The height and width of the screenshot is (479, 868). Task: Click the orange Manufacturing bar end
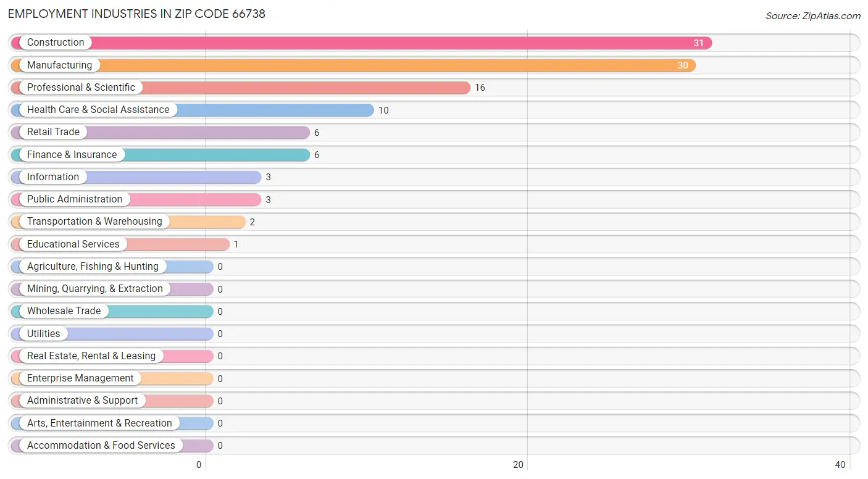pos(690,65)
